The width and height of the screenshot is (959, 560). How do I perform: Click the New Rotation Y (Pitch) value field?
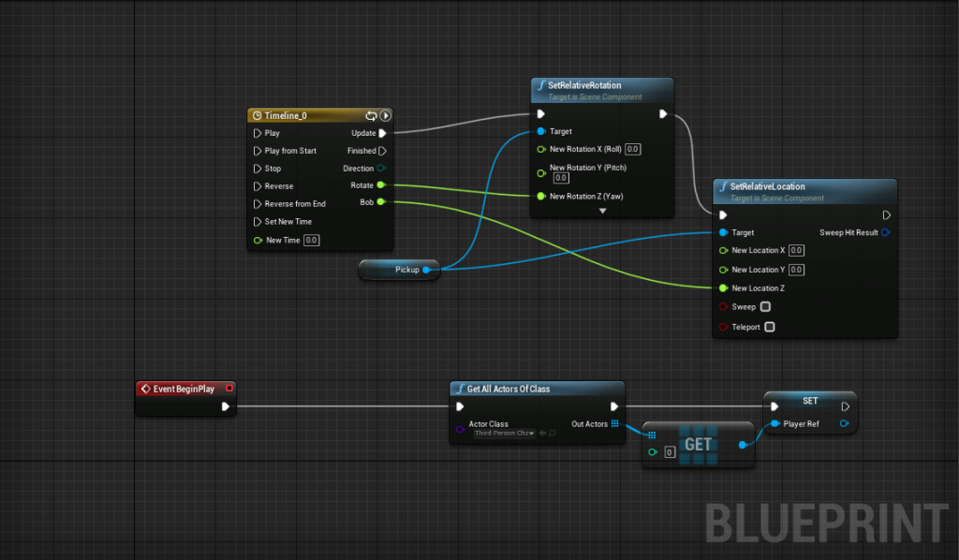click(x=561, y=178)
